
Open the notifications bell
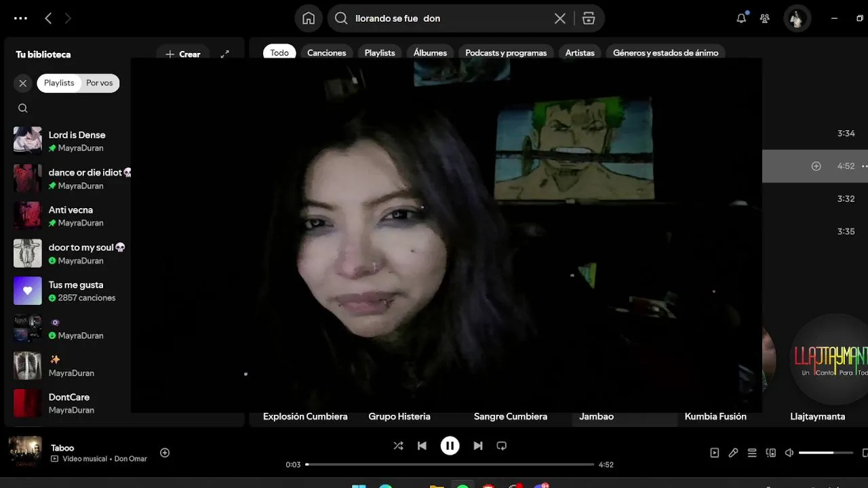click(741, 18)
